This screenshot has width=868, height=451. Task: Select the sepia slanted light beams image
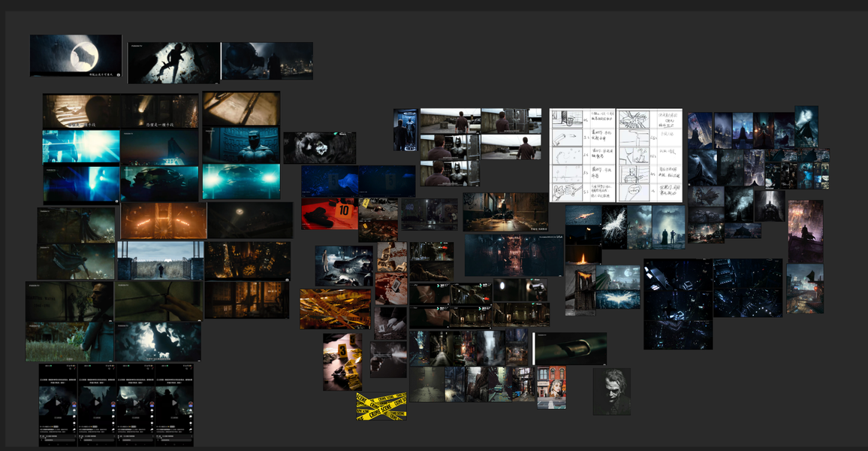241,108
